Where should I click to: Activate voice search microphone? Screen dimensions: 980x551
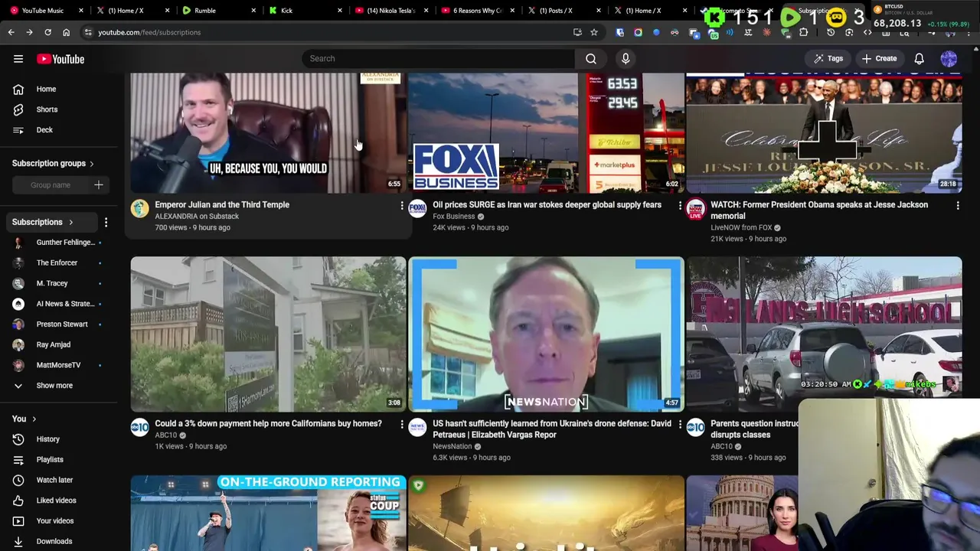(x=626, y=59)
